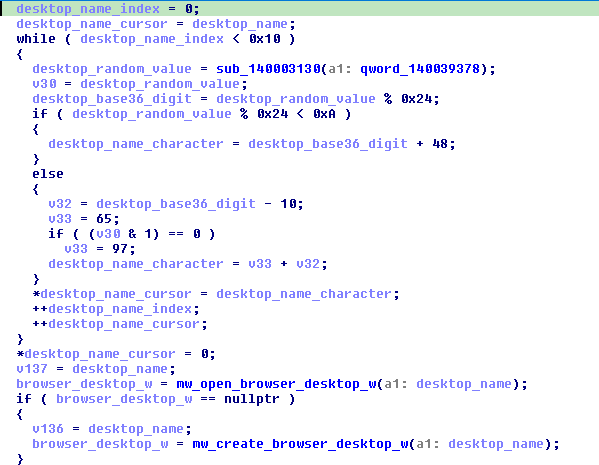Click the else keyword

pos(48,174)
